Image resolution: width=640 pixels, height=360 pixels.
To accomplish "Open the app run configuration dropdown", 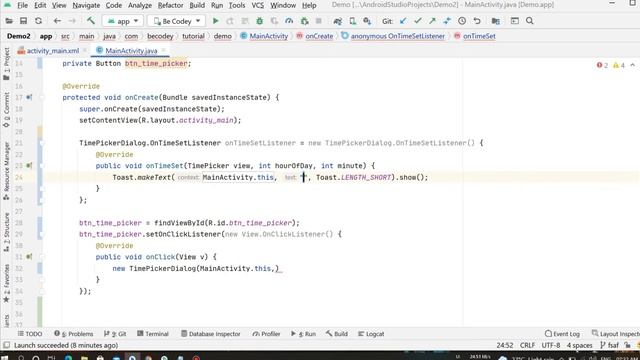I will pyautogui.click(x=122, y=21).
